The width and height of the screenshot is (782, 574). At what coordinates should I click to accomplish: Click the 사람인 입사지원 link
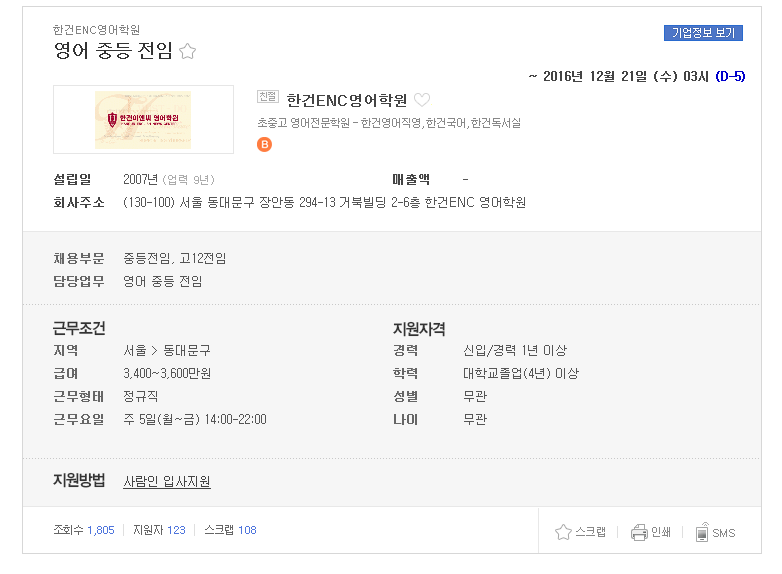click(167, 481)
